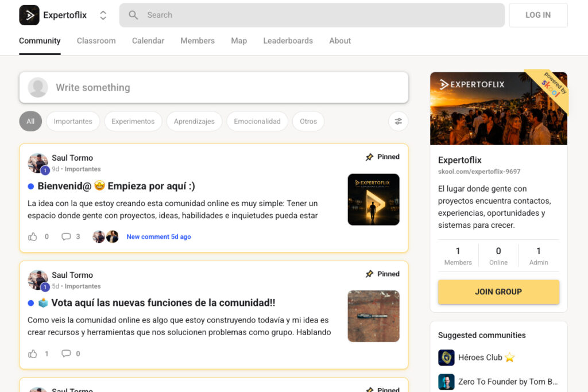This screenshot has height=392, width=588.
Task: Open Saul Tormo name on Vota aquí post
Action: 72,275
